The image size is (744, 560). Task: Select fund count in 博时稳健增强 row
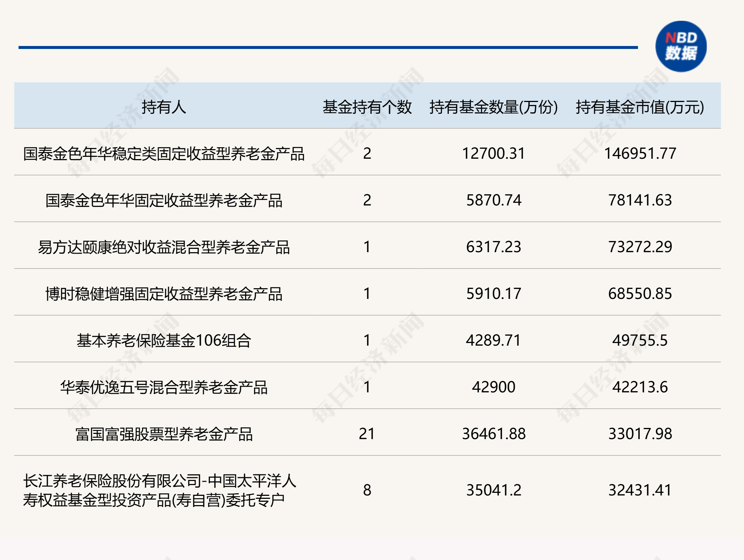pyautogui.click(x=367, y=294)
